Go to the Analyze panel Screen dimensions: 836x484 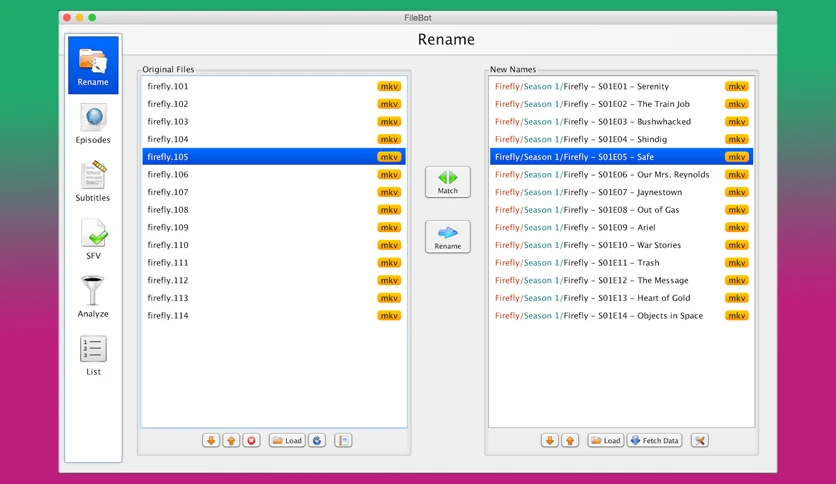93,297
